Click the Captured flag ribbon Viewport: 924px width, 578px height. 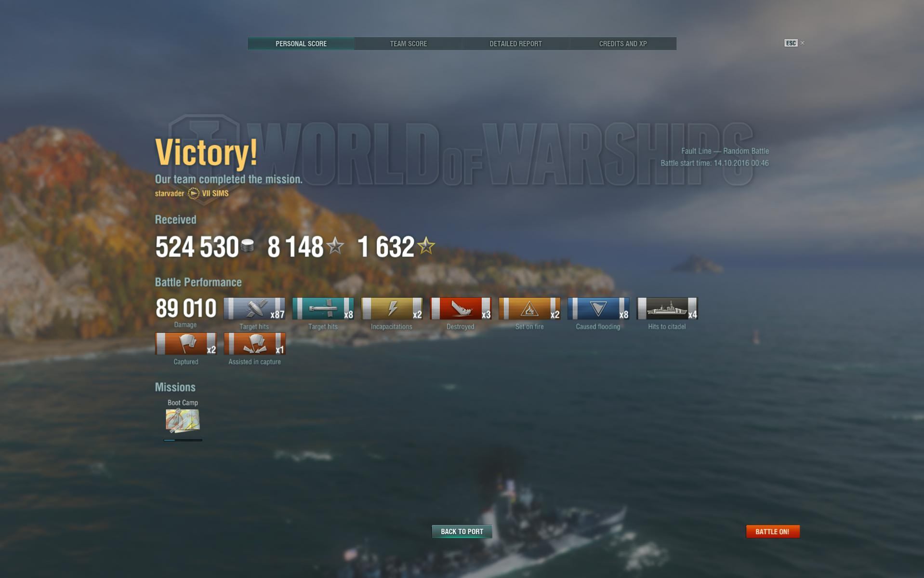point(185,344)
